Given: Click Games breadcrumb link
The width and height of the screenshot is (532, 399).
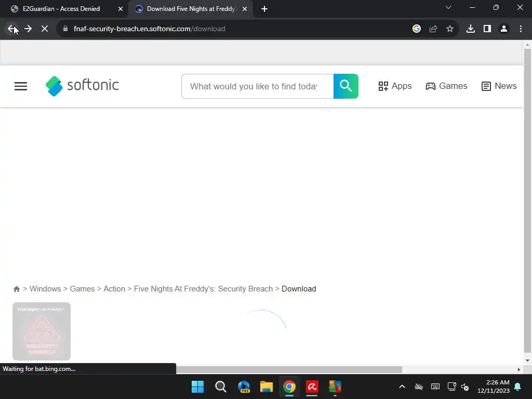Looking at the screenshot, I should click(x=82, y=289).
